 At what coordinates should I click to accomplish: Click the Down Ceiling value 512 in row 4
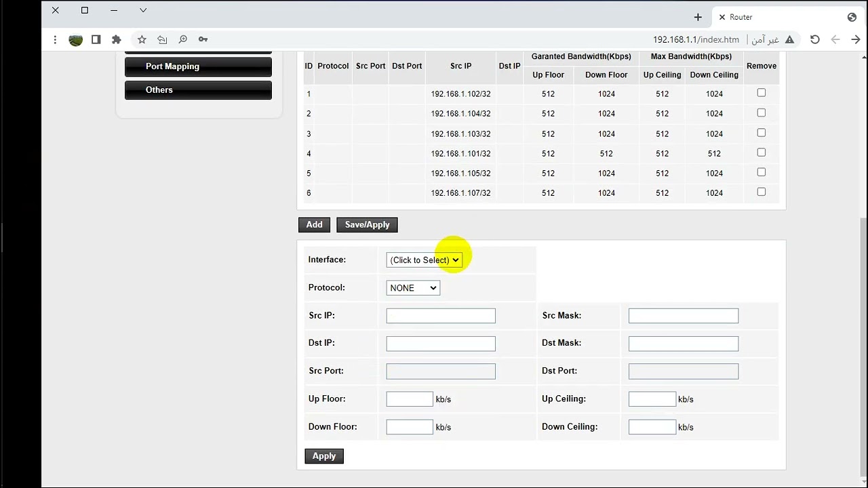[x=714, y=154]
